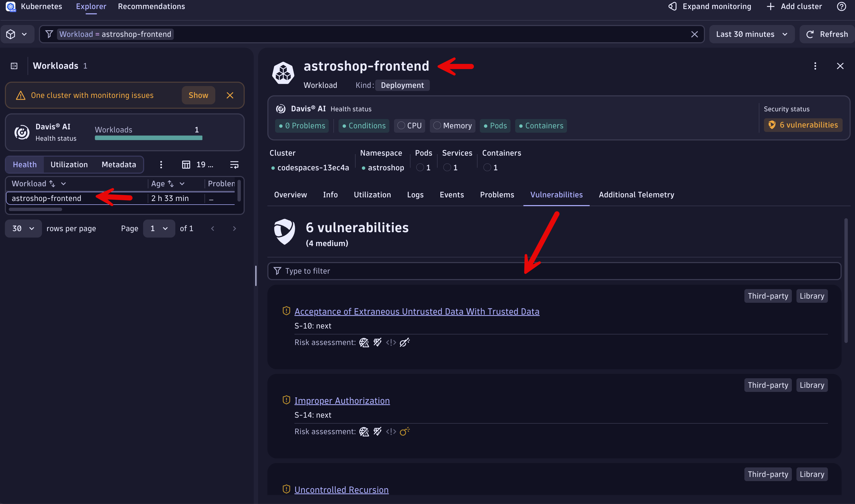Image resolution: width=855 pixels, height=504 pixels.
Task: Click Show on monitoring issues banner
Action: pos(199,95)
